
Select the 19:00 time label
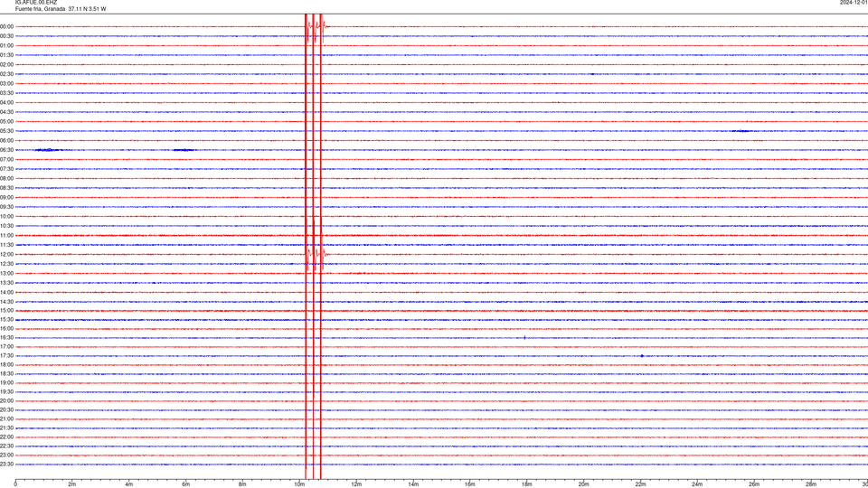6,383
